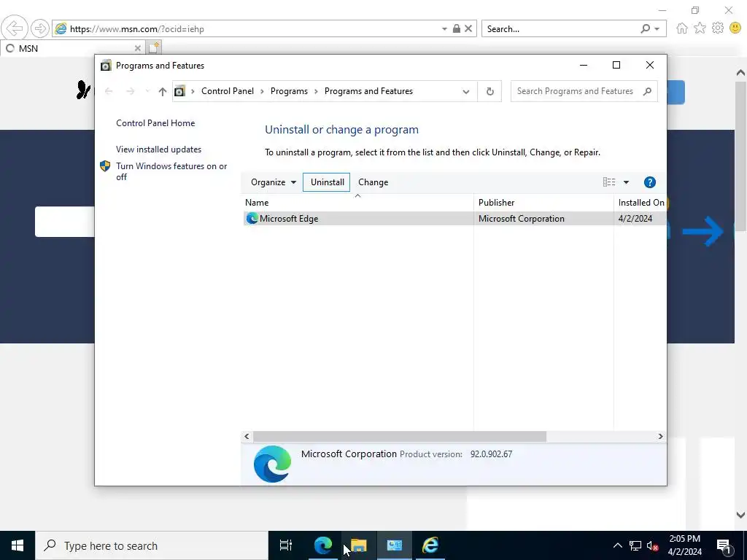Open the view options dropdown arrow
The width and height of the screenshot is (747, 560).
coord(626,182)
